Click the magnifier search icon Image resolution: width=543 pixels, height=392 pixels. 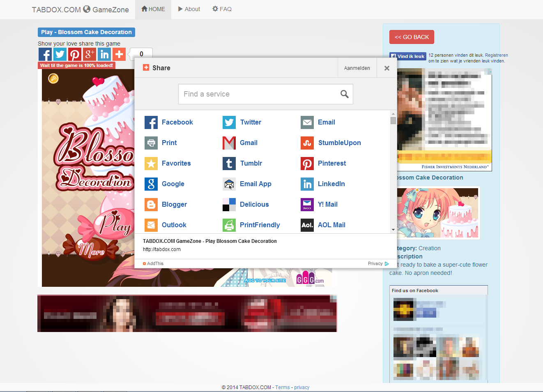pyautogui.click(x=345, y=94)
